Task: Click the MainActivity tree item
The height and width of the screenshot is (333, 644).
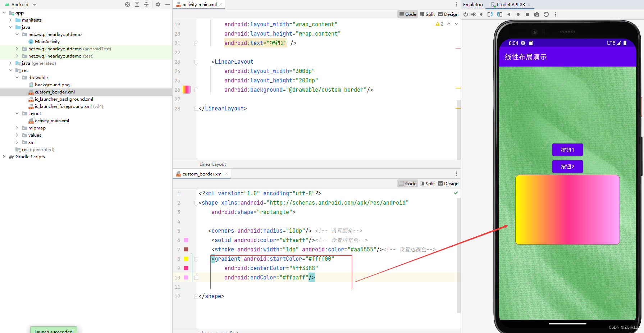Action: point(47,41)
